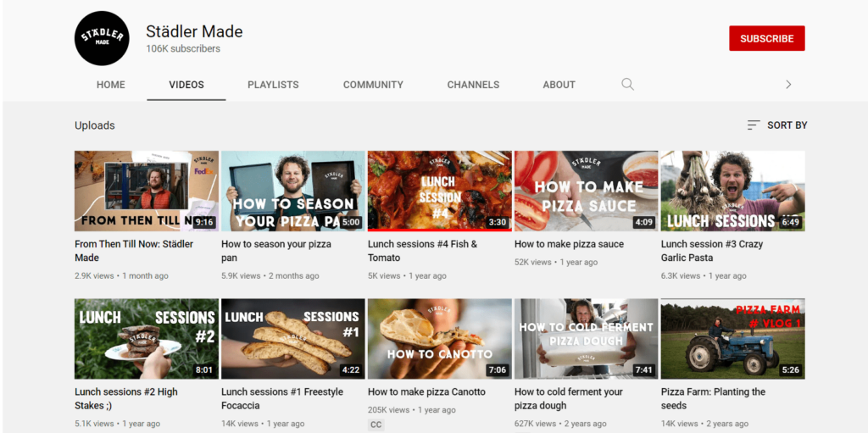Screen dimensions: 868x433
Task: Subscribe to the Städler Made channel
Action: [766, 38]
